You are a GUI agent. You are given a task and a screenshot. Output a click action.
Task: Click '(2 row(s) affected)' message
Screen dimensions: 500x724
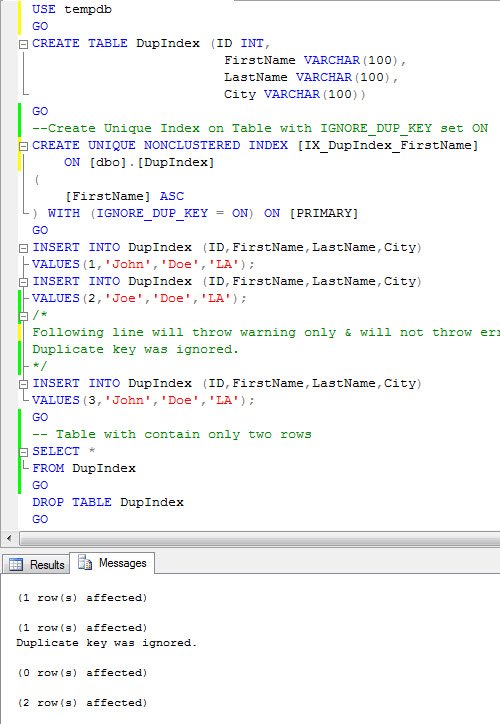pos(82,703)
